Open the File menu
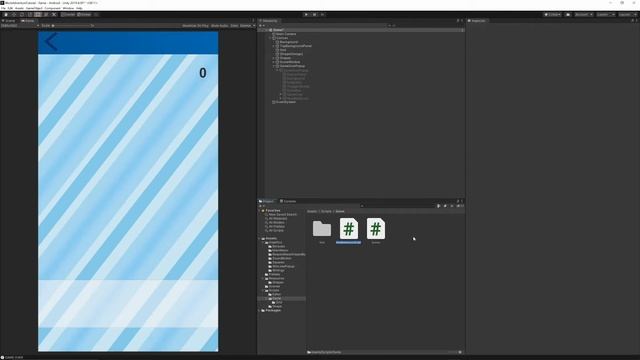This screenshot has width=640, height=360. coord(3,8)
